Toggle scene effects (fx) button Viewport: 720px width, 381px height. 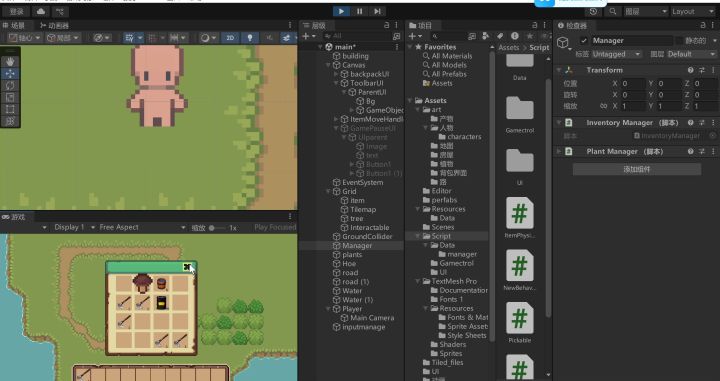(x=288, y=38)
